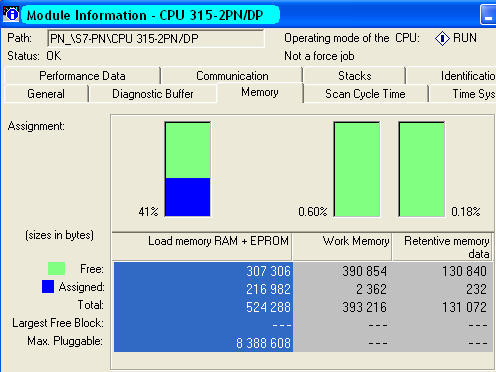Switch to the Communication tab

(232, 76)
